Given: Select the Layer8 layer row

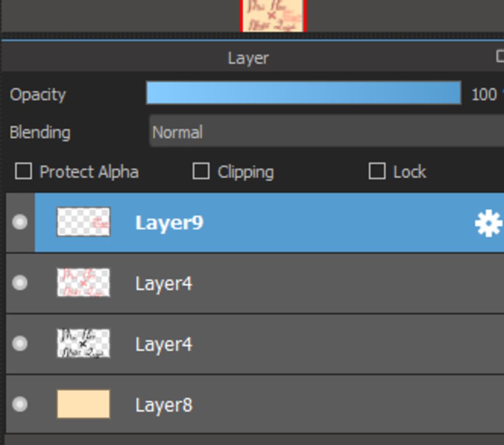Looking at the screenshot, I should pos(255,404).
